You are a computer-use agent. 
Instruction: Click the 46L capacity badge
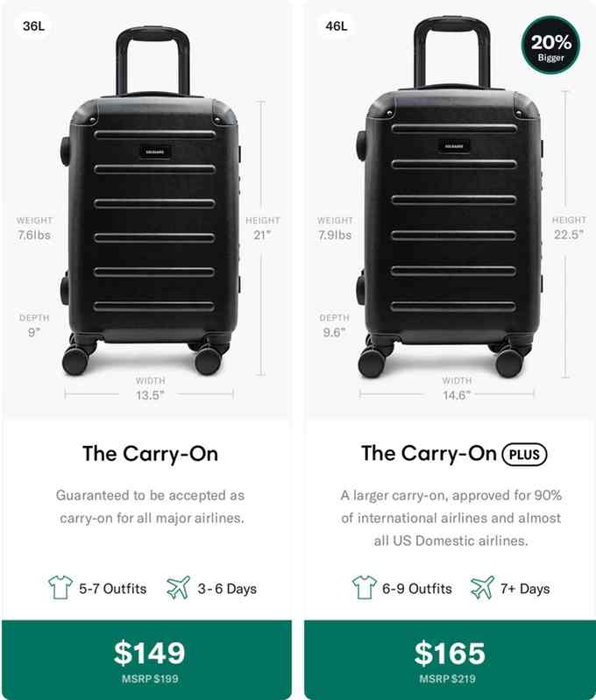[336, 25]
